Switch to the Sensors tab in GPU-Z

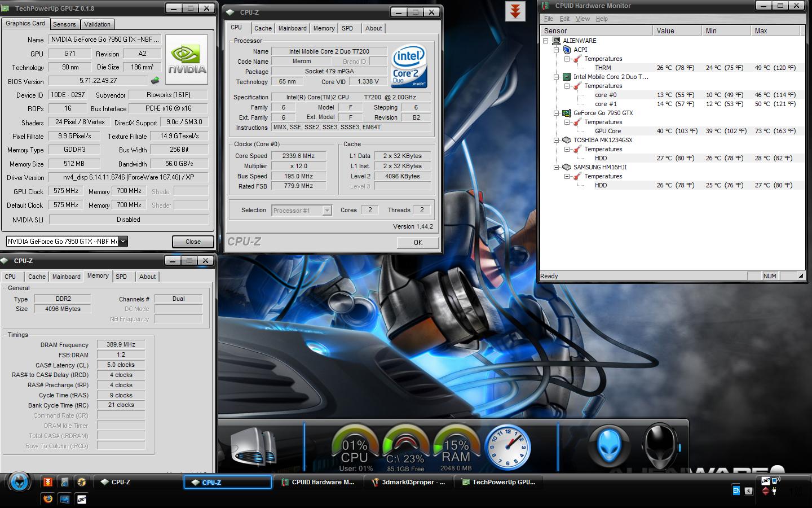(64, 24)
